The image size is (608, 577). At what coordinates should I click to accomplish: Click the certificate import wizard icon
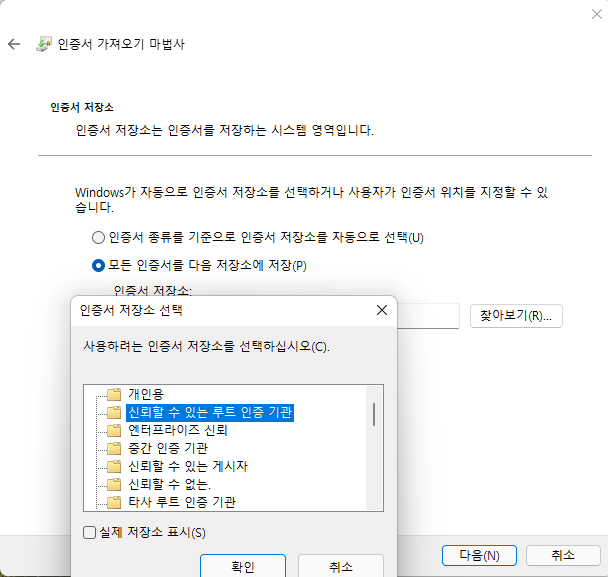44,44
